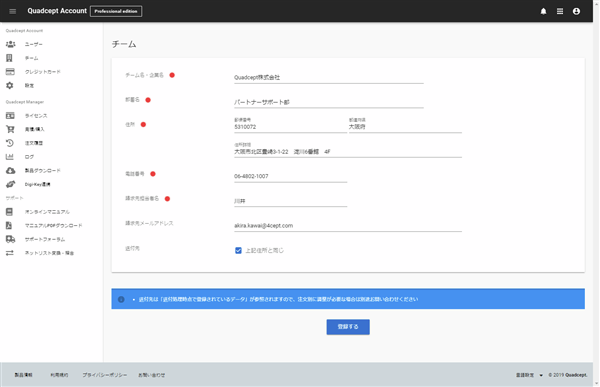Edit the address detail field
Screen dimensions: 600x387
coord(348,150)
